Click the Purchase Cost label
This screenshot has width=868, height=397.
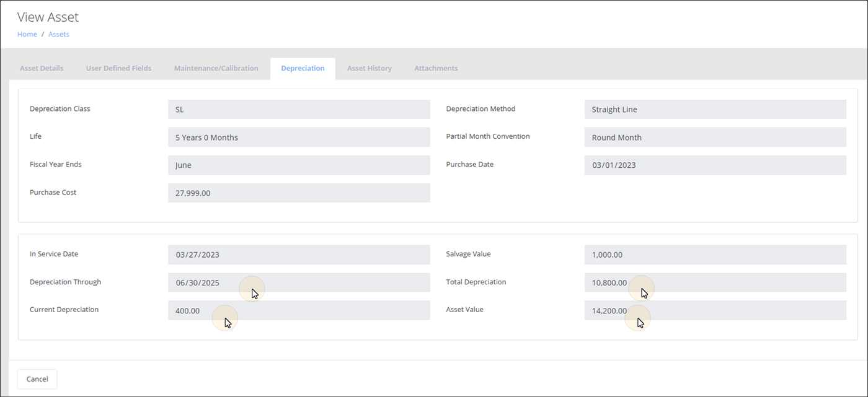pyautogui.click(x=53, y=192)
